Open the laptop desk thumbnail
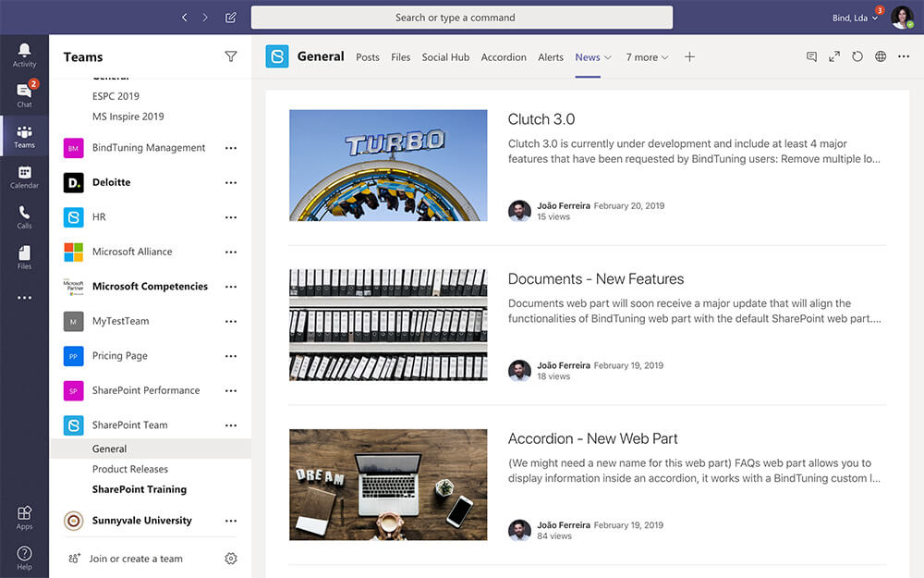 point(388,485)
